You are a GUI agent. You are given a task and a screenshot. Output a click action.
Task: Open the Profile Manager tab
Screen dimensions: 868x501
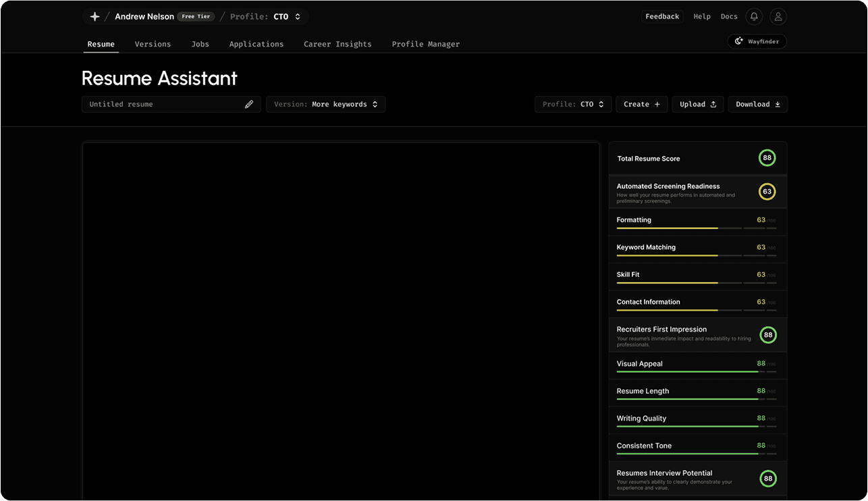425,45
